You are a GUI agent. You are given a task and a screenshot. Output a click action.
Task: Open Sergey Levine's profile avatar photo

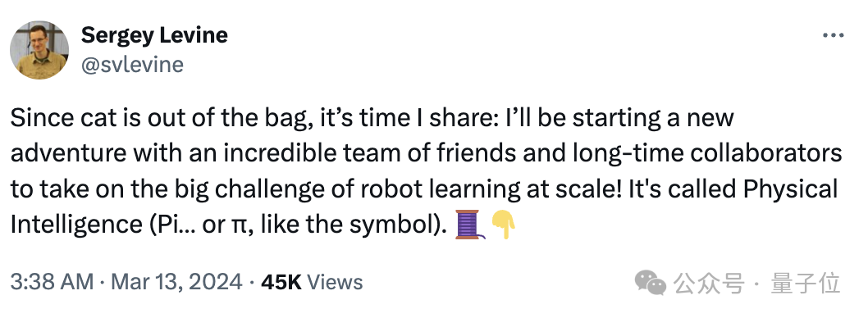point(39,50)
